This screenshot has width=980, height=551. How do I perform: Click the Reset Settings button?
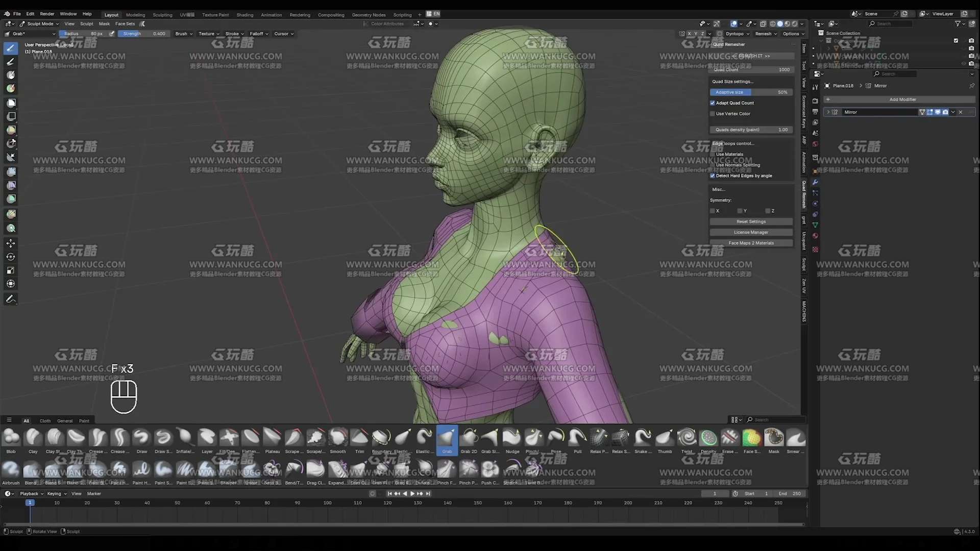(x=751, y=221)
